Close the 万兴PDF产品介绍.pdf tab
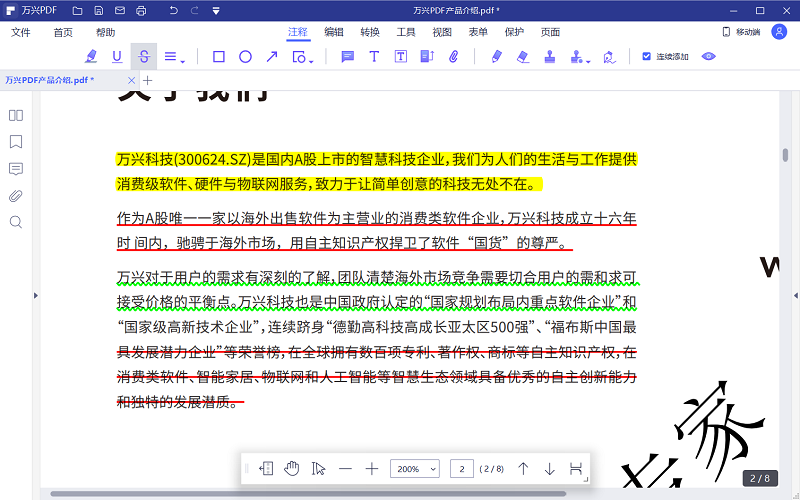 click(x=131, y=80)
